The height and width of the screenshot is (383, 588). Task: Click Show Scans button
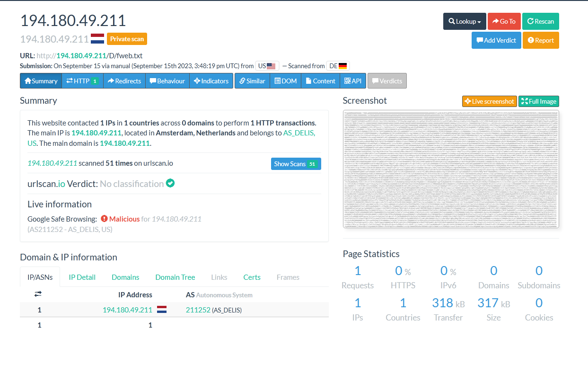pos(296,164)
